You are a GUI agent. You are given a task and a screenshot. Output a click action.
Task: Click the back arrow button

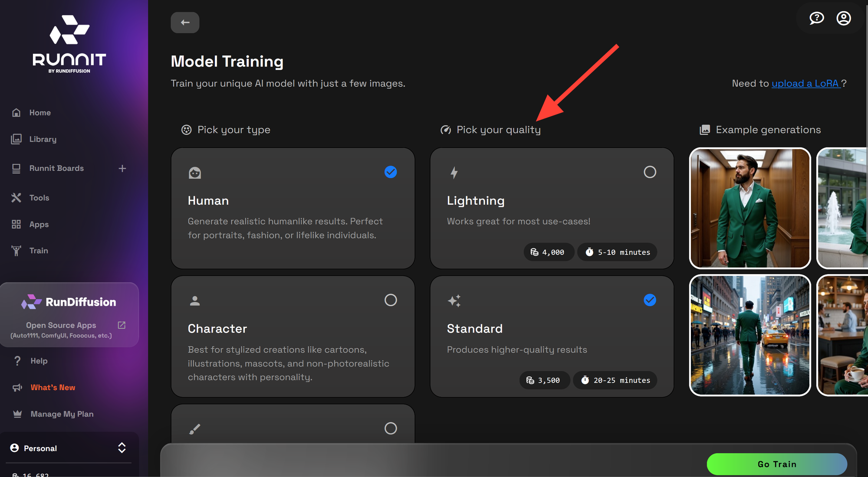click(185, 23)
